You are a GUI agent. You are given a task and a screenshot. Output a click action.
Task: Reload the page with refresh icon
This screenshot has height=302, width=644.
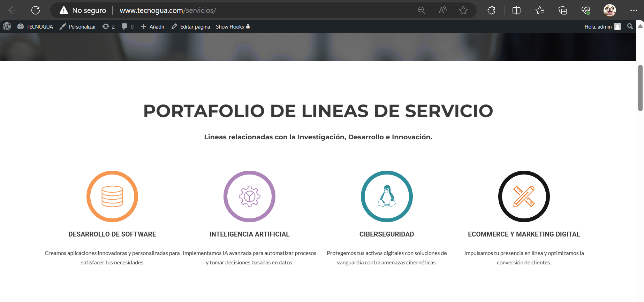pyautogui.click(x=36, y=10)
